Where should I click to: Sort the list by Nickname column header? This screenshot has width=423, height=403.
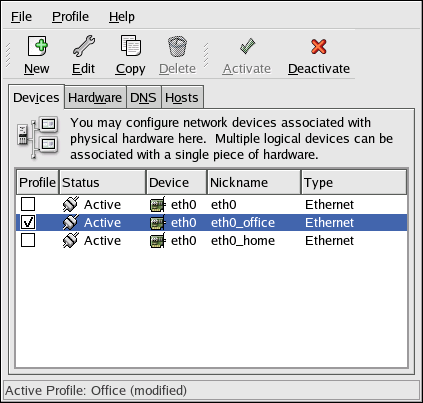point(254,182)
